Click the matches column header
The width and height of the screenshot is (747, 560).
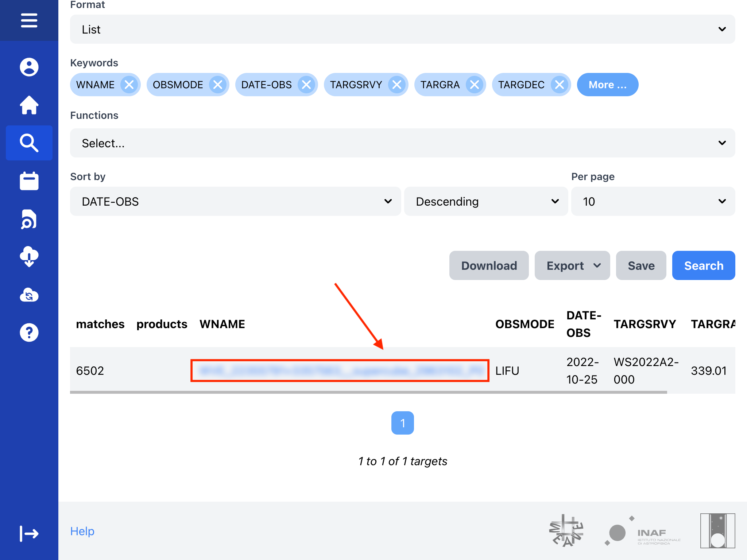tap(100, 324)
